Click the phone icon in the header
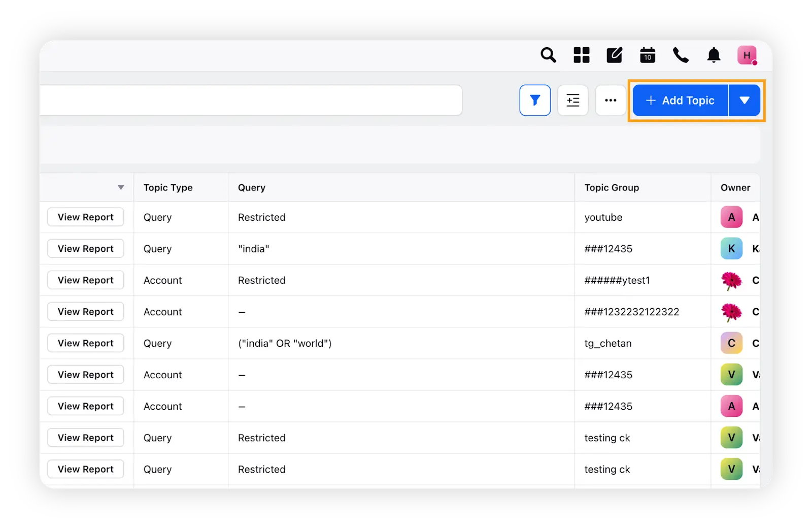 point(680,55)
